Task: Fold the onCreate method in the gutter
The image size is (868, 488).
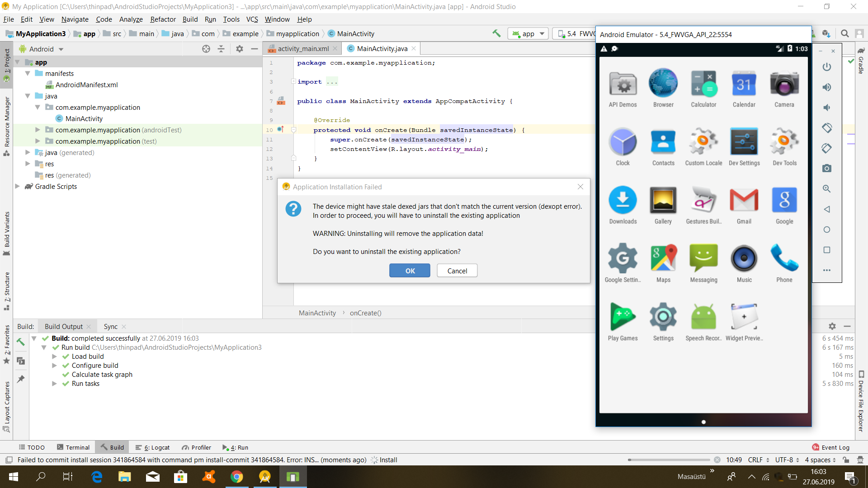Action: pyautogui.click(x=293, y=130)
